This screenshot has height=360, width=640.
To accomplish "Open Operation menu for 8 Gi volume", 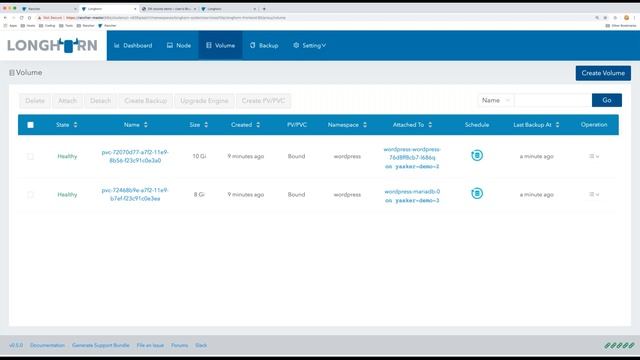I will 594,195.
